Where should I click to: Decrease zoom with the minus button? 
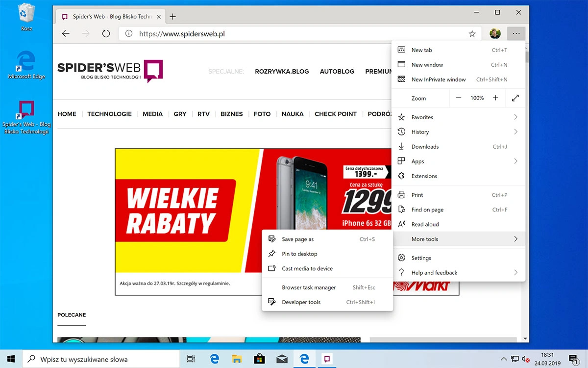coord(459,98)
